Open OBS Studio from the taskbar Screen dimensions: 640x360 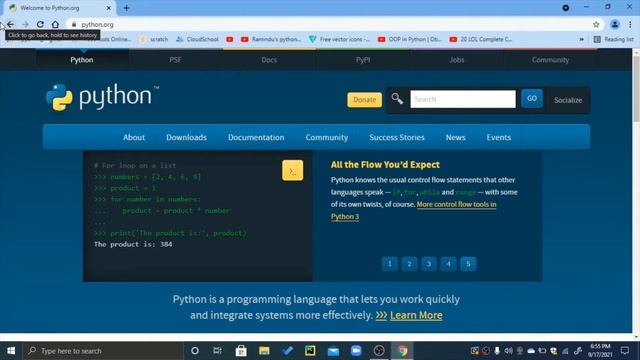(379, 351)
